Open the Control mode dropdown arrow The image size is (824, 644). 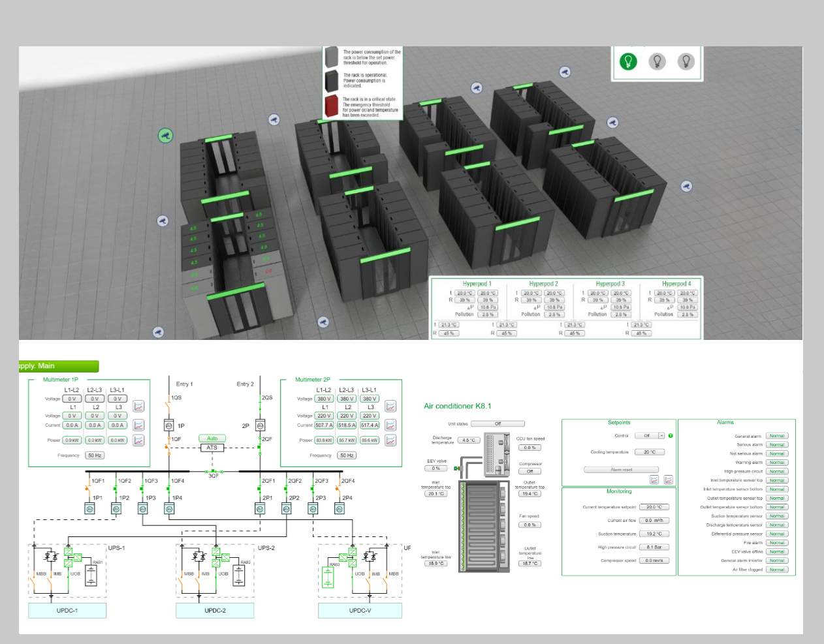(661, 436)
